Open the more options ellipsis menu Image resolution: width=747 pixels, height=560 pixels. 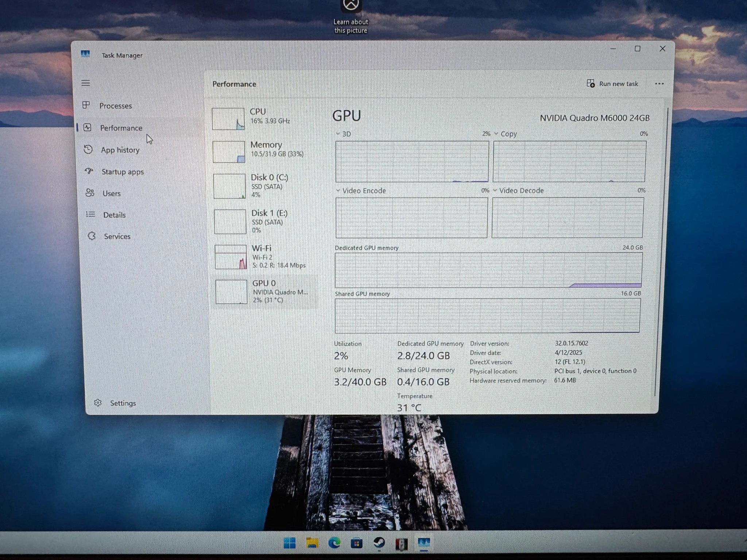[x=659, y=83]
